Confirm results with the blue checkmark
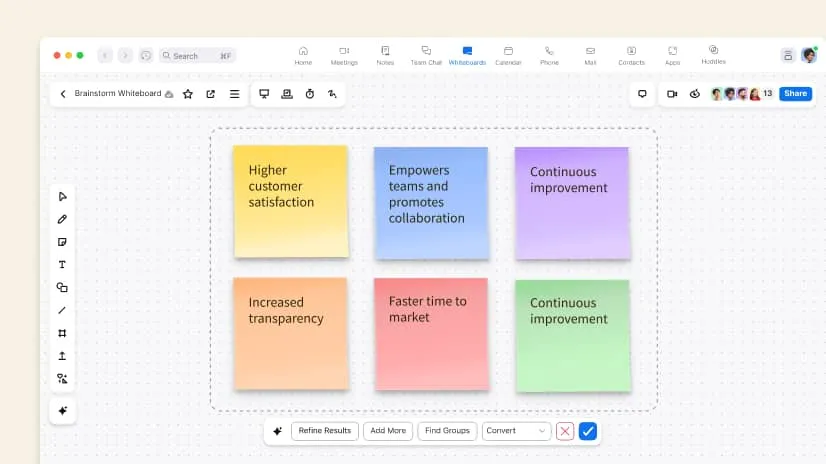The width and height of the screenshot is (826, 464). click(x=588, y=431)
